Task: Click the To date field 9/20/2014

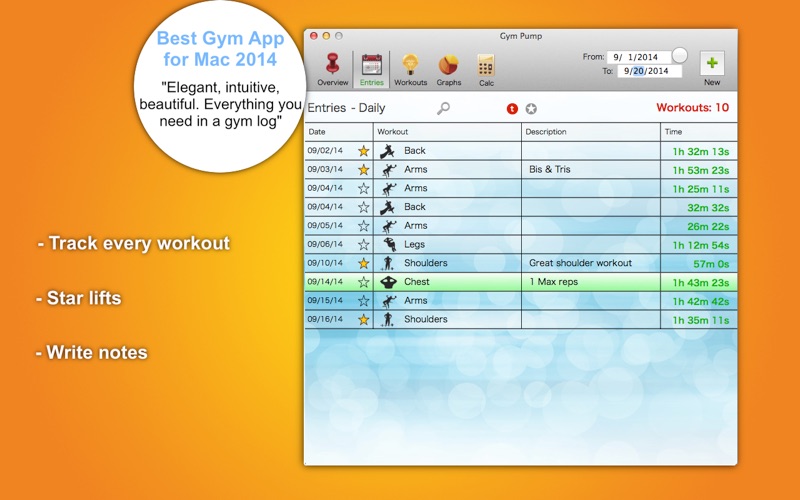Action: 649,71
